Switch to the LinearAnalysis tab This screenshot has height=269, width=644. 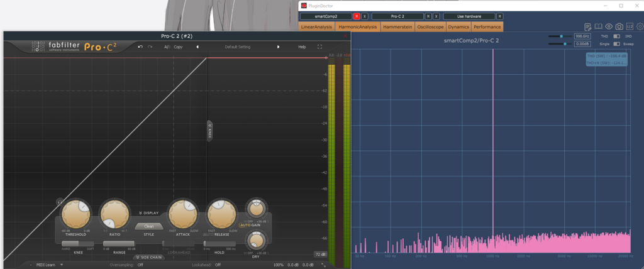coord(317,26)
